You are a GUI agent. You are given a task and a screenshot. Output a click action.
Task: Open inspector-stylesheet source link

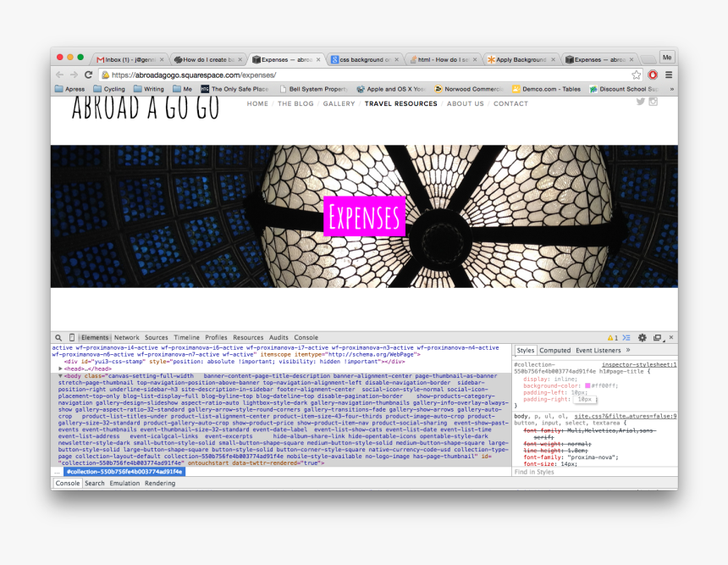click(639, 365)
